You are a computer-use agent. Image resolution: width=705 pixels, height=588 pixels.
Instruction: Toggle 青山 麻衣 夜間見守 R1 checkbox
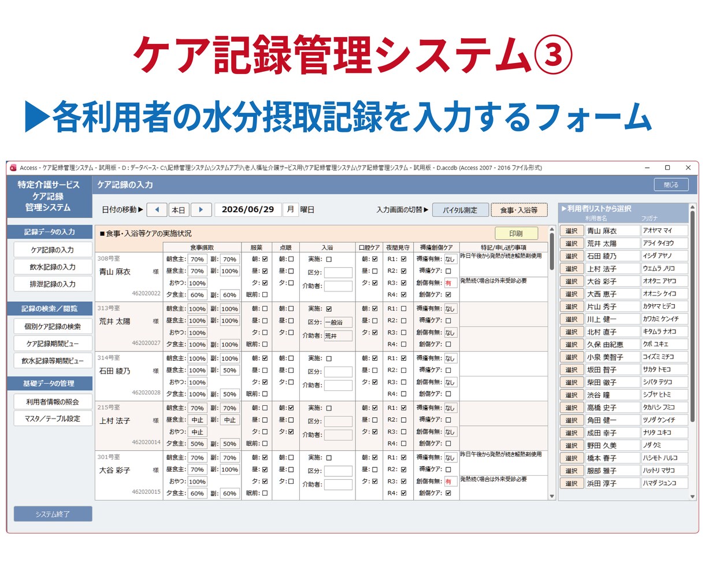click(403, 259)
